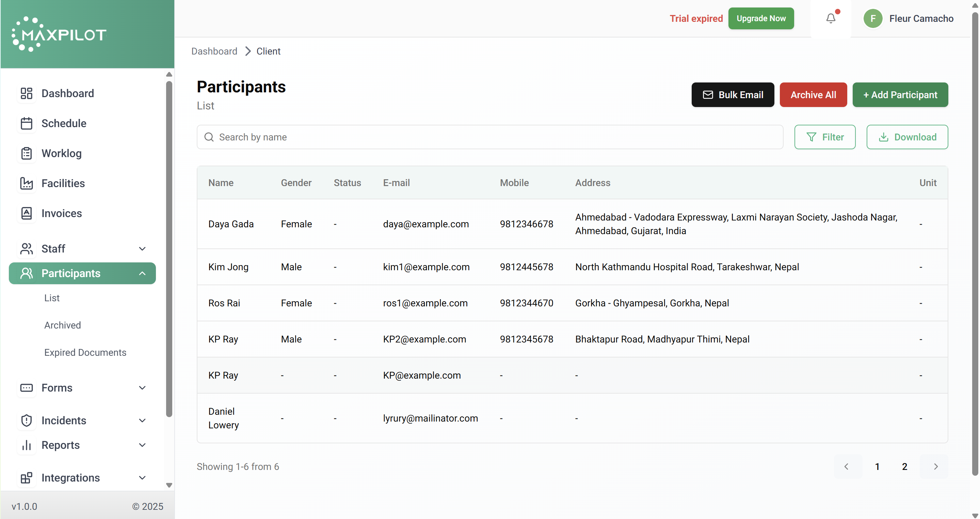Expand the Integrations sidebar section

[142, 477]
